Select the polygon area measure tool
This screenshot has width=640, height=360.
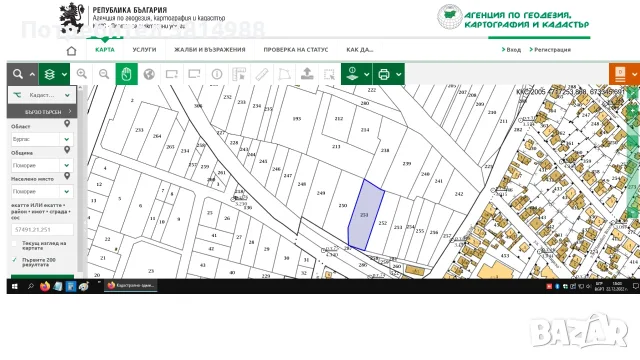pos(284,74)
